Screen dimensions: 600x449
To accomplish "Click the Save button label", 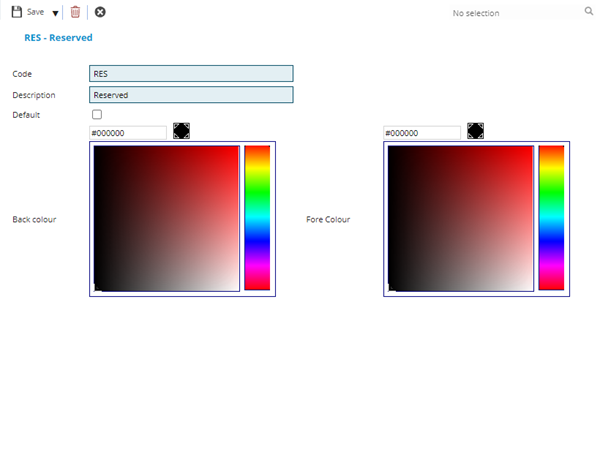I will pos(36,12).
